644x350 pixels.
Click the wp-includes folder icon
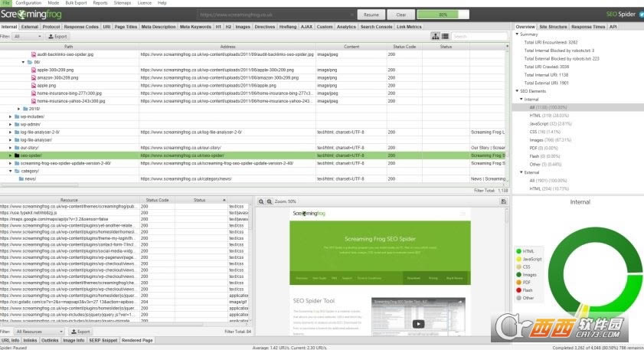point(17,116)
